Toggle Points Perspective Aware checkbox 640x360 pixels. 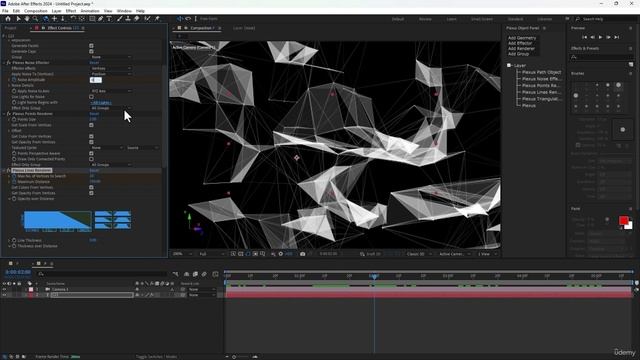[91, 153]
